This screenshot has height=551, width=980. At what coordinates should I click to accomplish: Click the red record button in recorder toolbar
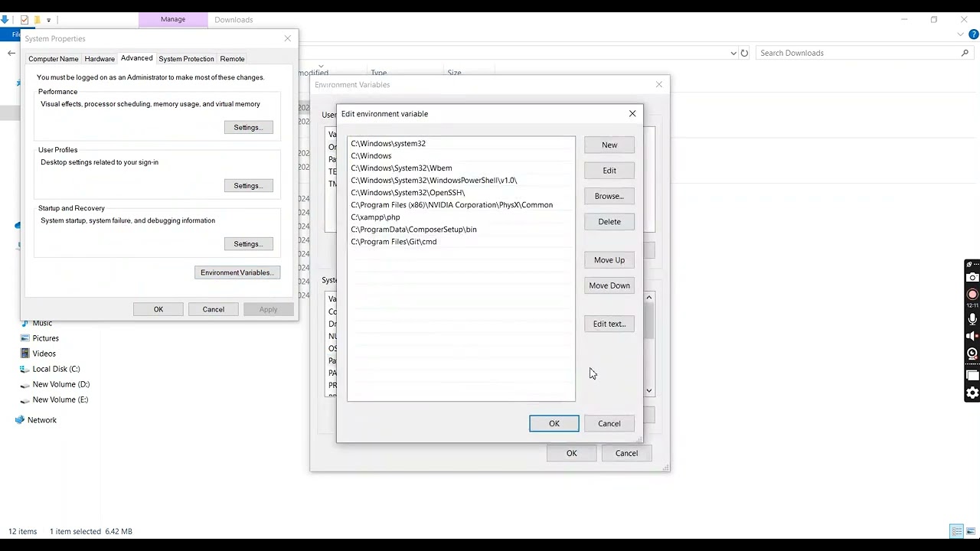coord(972,294)
